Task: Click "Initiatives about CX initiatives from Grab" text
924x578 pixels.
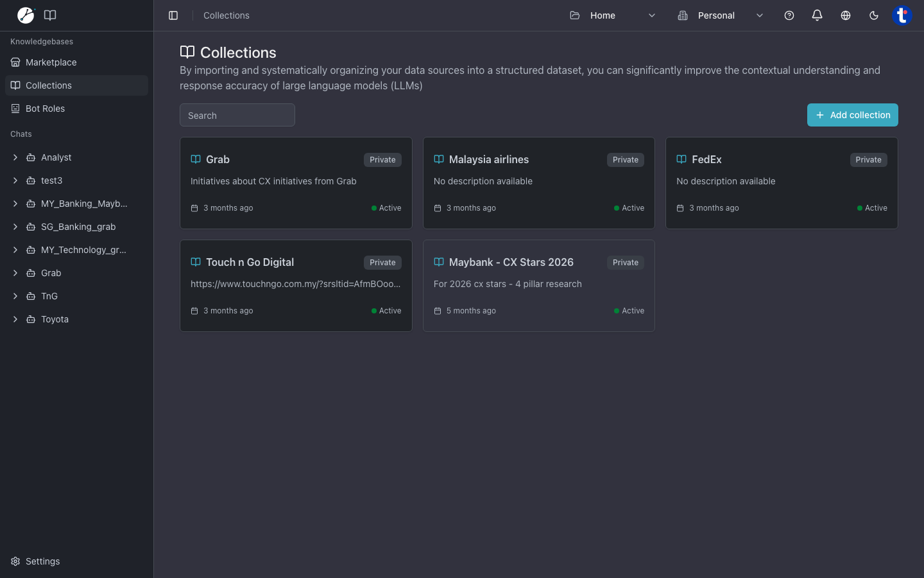Action: pyautogui.click(x=273, y=181)
